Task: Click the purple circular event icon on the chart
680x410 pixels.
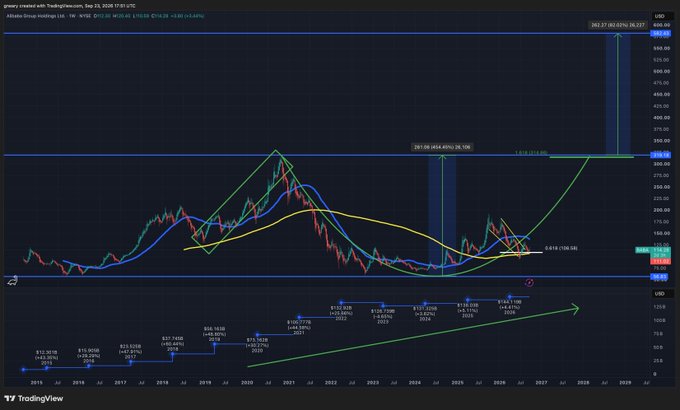Action: (x=529, y=282)
